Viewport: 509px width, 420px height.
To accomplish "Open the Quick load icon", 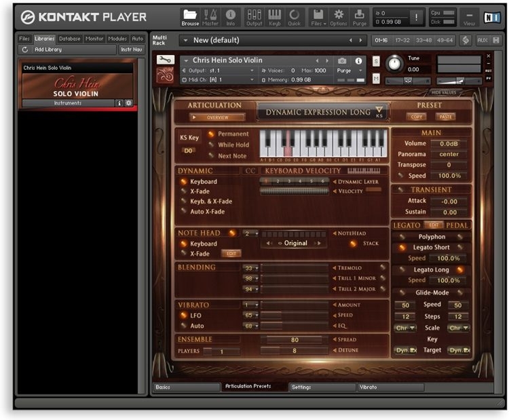I will click(295, 17).
